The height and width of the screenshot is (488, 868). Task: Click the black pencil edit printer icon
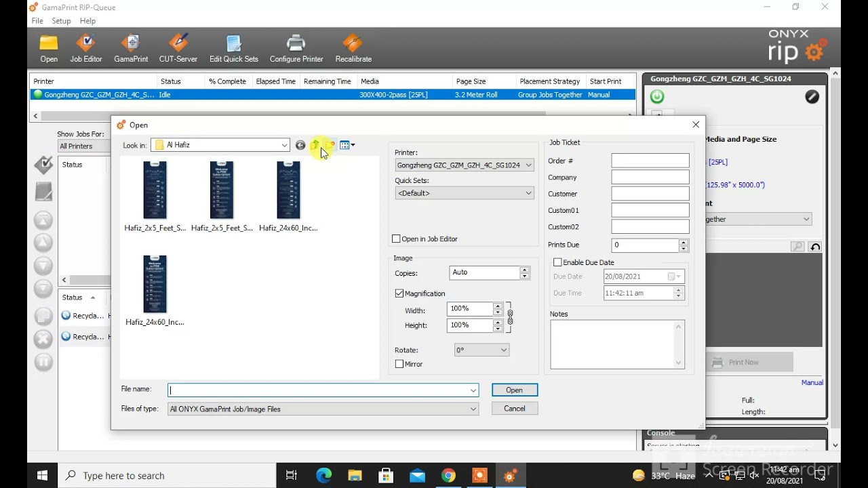click(x=812, y=96)
